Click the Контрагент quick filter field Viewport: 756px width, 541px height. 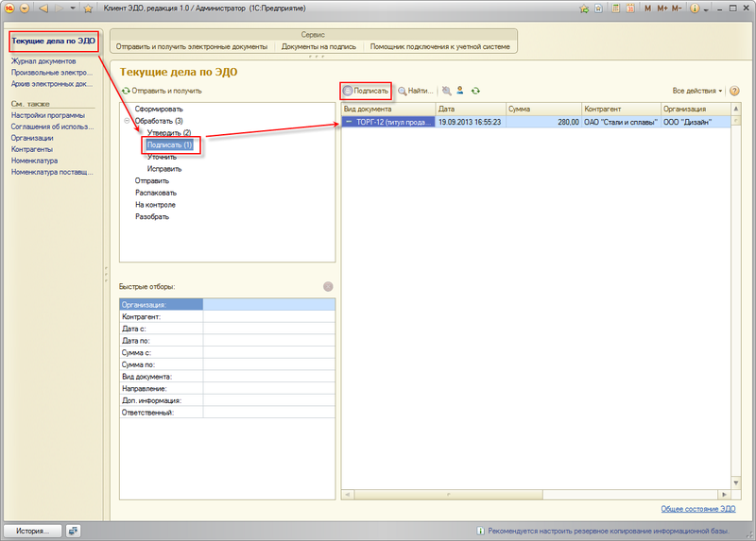click(x=269, y=316)
